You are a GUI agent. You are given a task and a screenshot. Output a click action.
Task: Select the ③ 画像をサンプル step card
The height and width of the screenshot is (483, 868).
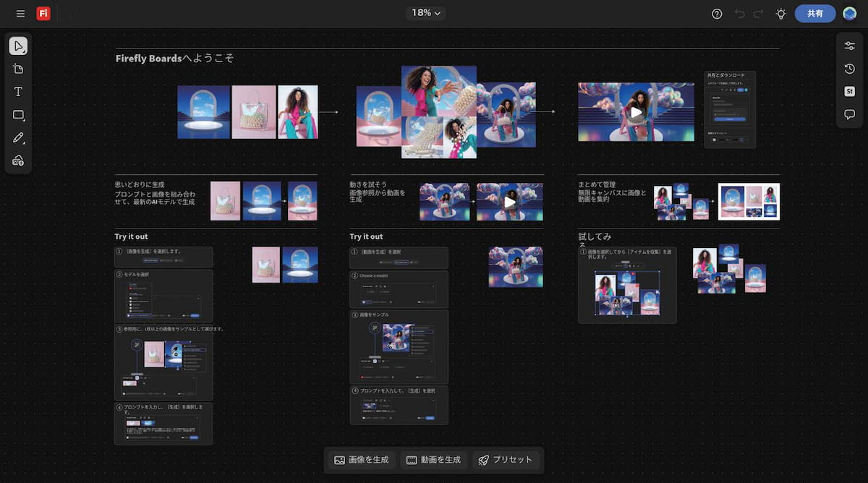point(399,346)
